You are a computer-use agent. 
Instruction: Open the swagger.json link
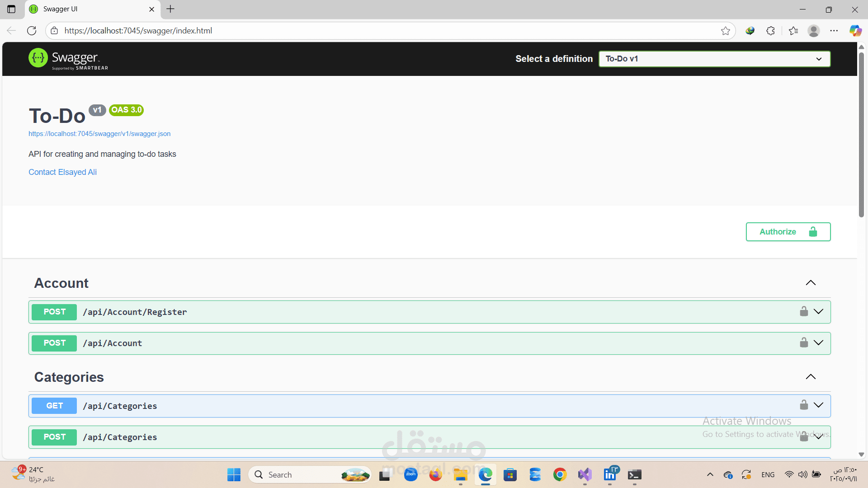[99, 134]
